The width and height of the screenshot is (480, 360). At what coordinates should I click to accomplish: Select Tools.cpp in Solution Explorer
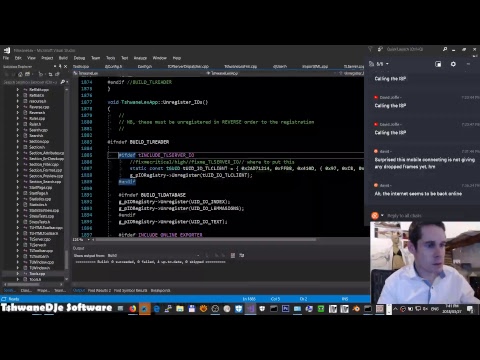(x=37, y=274)
